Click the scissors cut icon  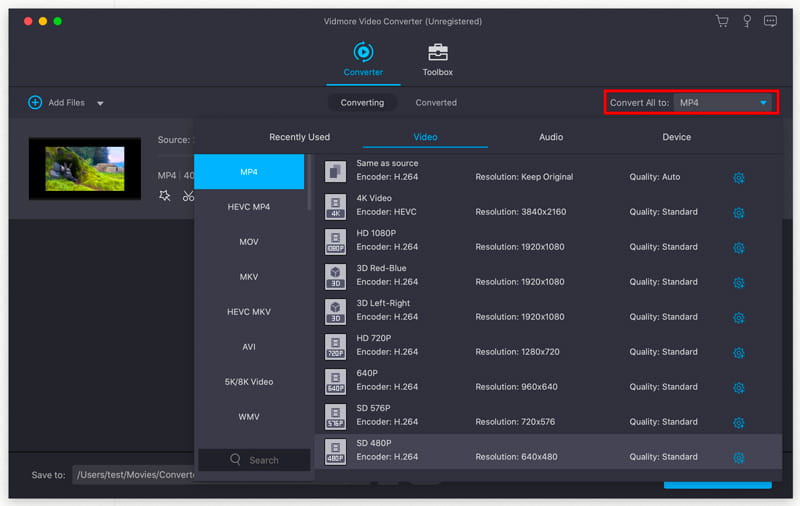tap(188, 196)
